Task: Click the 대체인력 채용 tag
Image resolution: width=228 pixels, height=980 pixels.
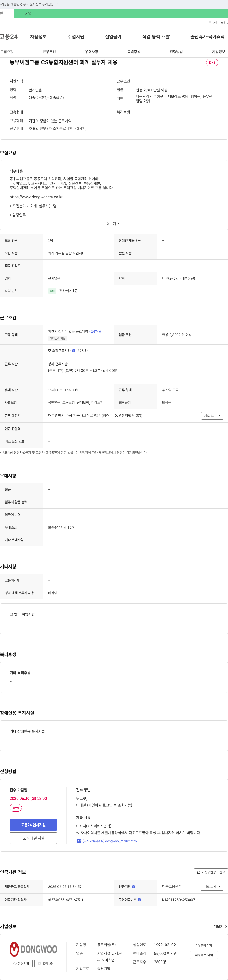Action: click(57, 338)
